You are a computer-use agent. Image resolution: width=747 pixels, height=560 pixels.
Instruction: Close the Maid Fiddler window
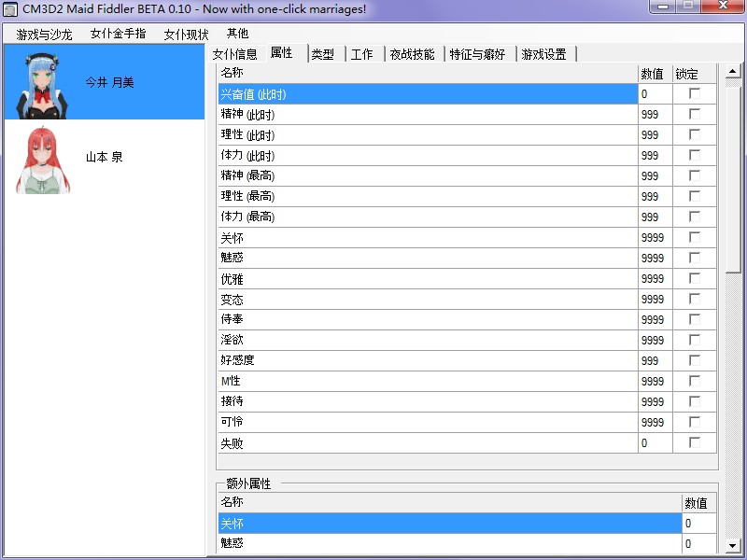click(722, 7)
